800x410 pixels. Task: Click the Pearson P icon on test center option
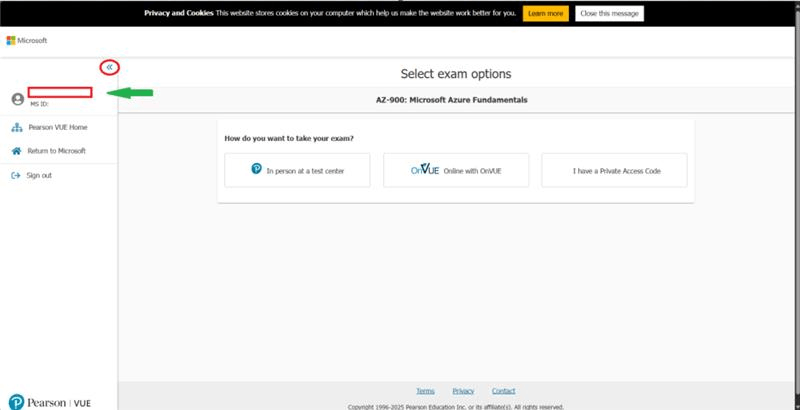tap(256, 169)
